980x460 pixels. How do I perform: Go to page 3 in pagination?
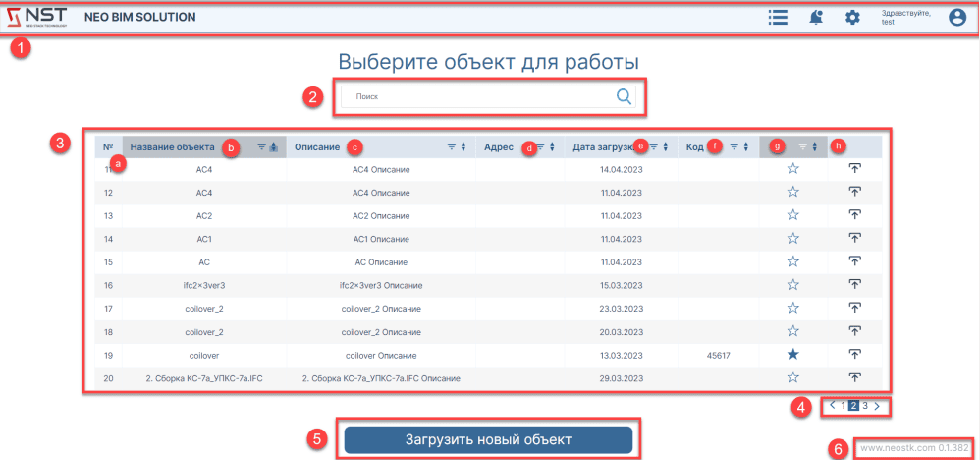pos(865,405)
